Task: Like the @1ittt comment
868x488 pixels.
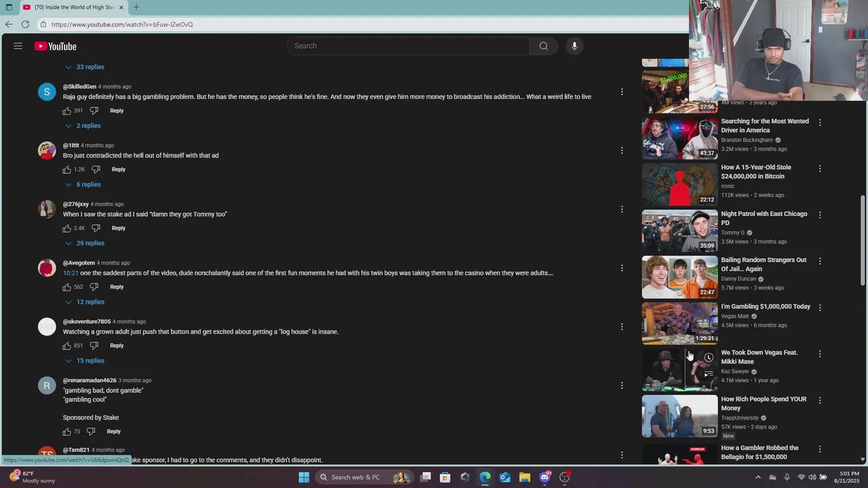Action: coord(67,169)
